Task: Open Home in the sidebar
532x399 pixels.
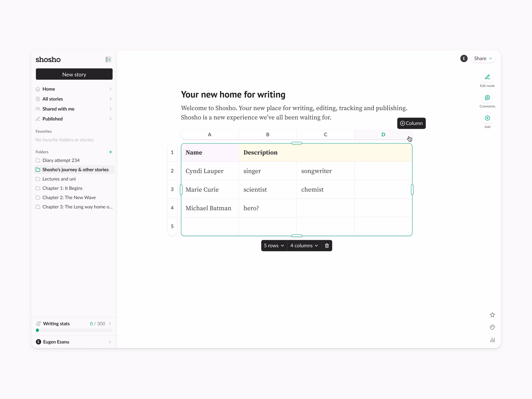Action: (74, 89)
